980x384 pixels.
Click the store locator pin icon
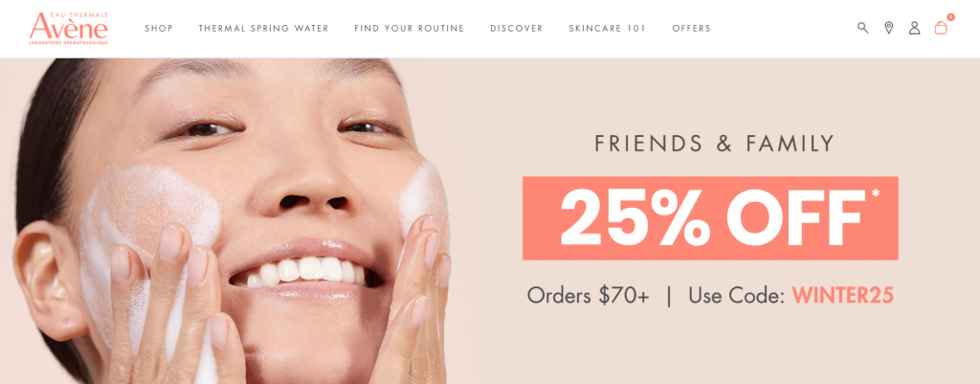click(889, 28)
